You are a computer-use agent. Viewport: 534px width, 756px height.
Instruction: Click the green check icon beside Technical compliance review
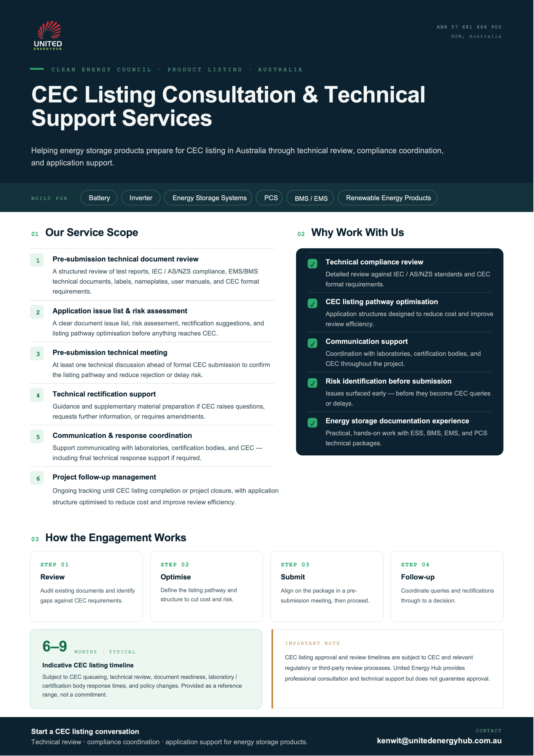click(312, 263)
